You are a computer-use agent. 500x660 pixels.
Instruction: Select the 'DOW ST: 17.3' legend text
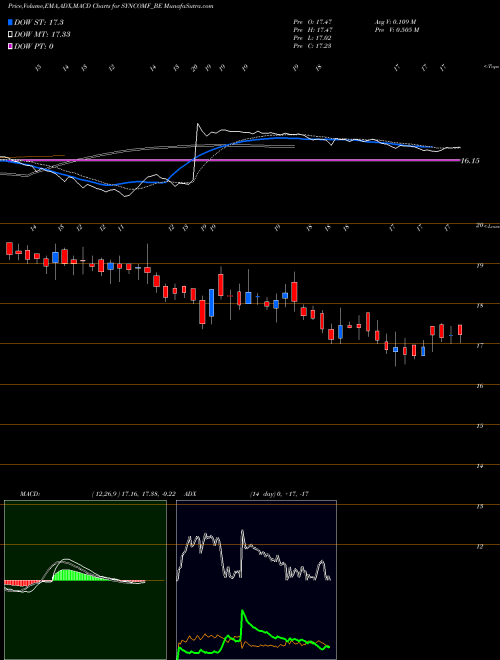[39, 22]
